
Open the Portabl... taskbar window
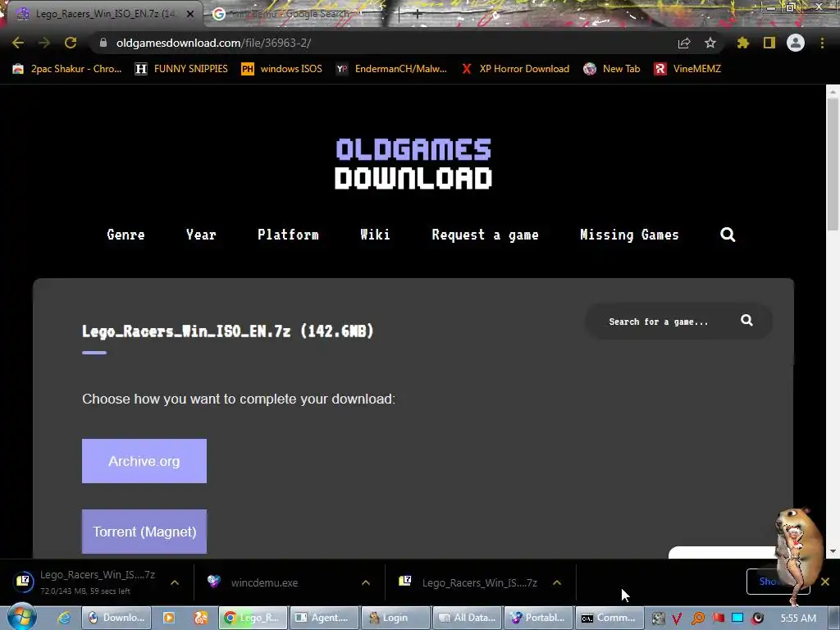click(538, 618)
